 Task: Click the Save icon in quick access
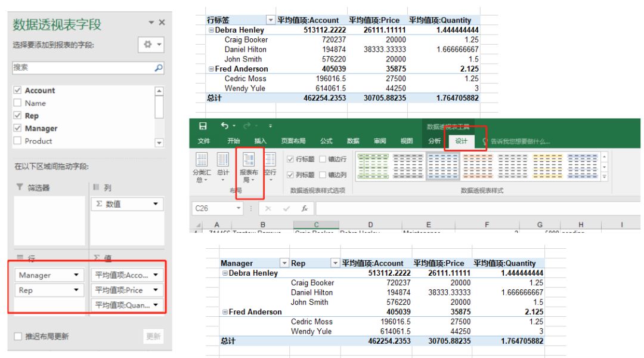(203, 126)
